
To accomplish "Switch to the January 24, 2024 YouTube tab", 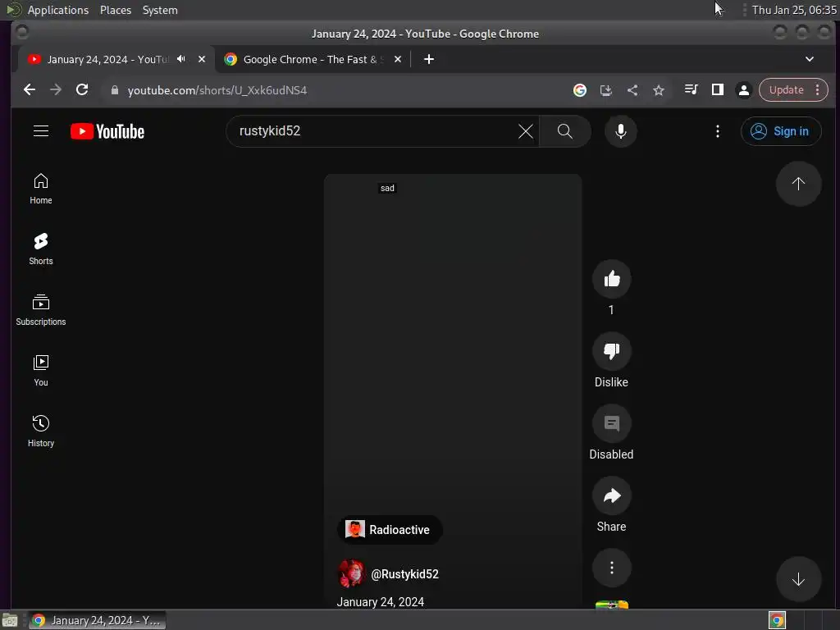I will tap(107, 59).
